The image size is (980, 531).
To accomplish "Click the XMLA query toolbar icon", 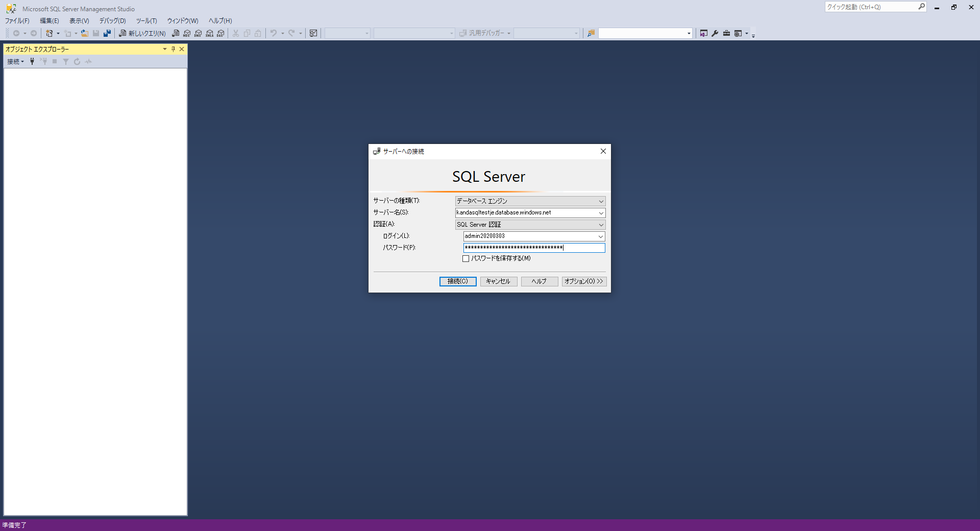I will (209, 33).
